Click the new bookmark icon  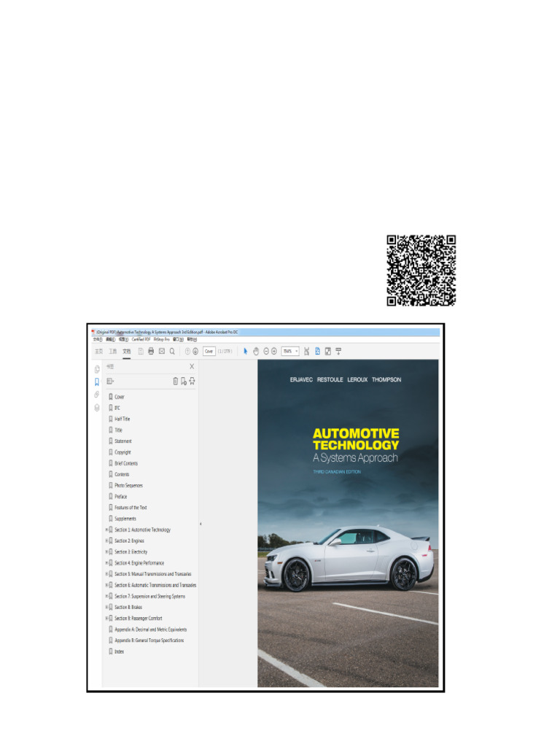[183, 381]
